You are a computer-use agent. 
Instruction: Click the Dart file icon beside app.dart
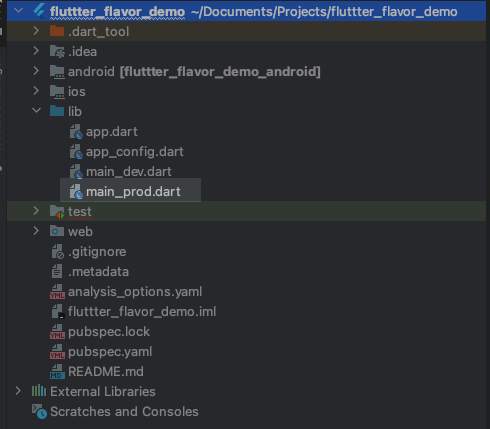pyautogui.click(x=76, y=132)
